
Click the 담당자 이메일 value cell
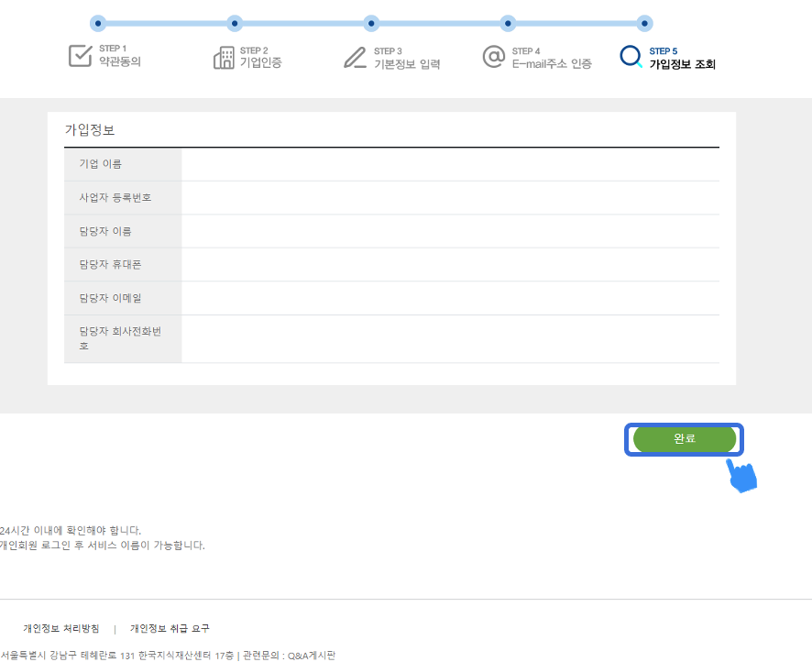(x=450, y=298)
